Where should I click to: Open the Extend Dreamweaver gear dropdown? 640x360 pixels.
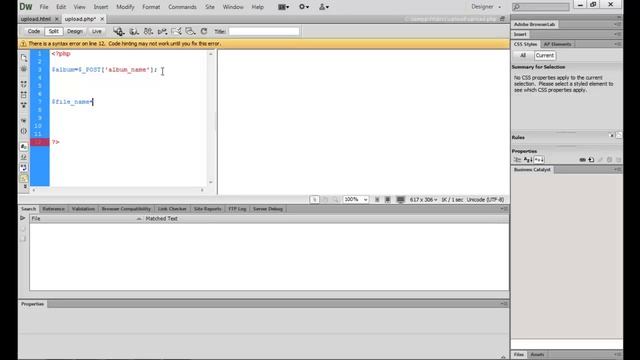click(304, 7)
